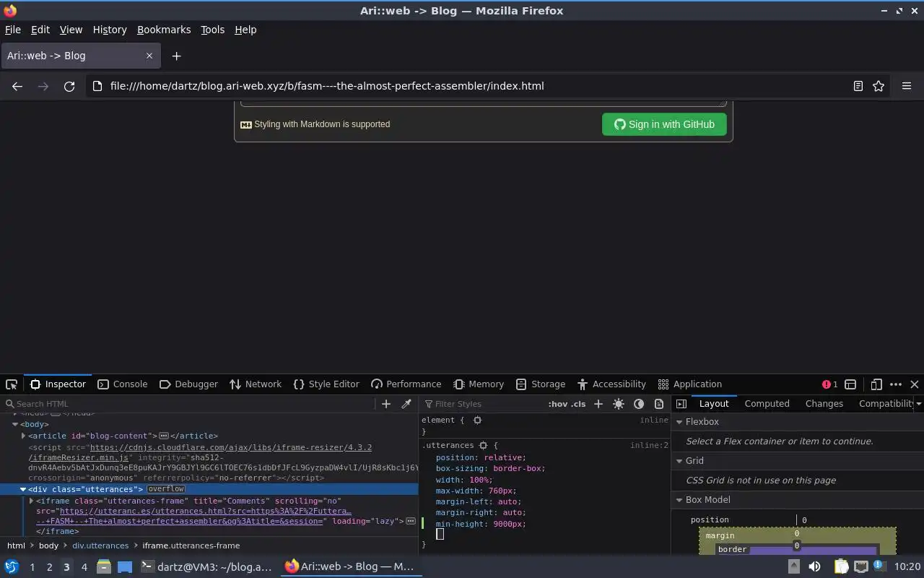This screenshot has width=924, height=578.
Task: Open the Styling with Markdown is supported link
Action: point(315,124)
